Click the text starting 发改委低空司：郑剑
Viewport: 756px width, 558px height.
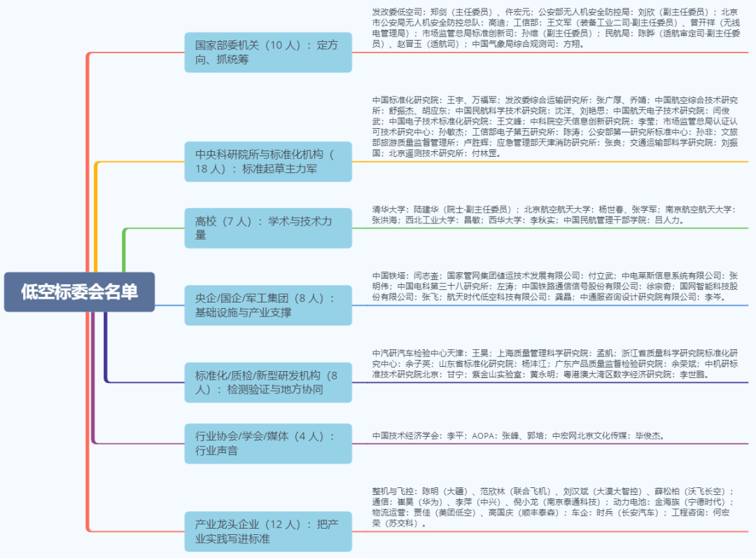coord(555,28)
